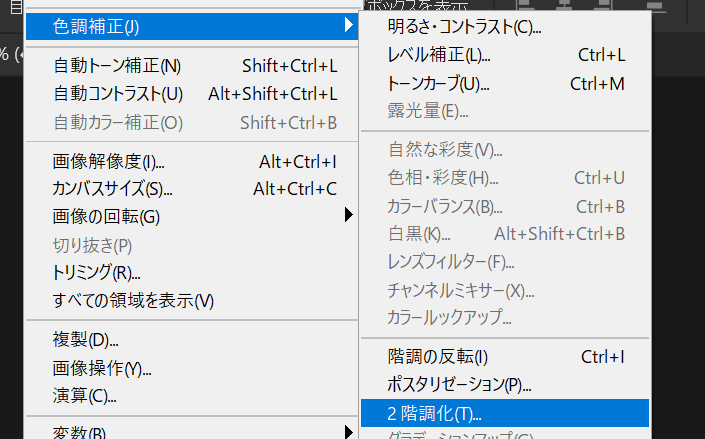The width and height of the screenshot is (705, 439).
Task: Choose すべての領域を表示
Action: tap(133, 300)
